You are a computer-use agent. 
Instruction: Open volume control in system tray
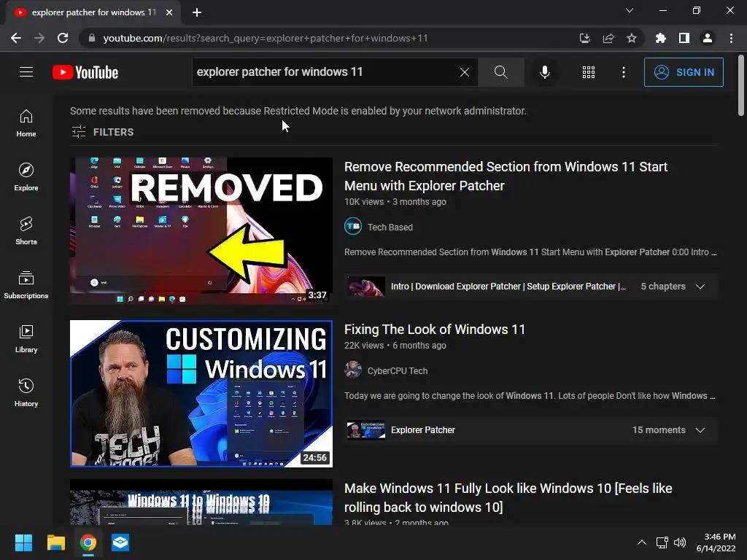click(x=680, y=542)
